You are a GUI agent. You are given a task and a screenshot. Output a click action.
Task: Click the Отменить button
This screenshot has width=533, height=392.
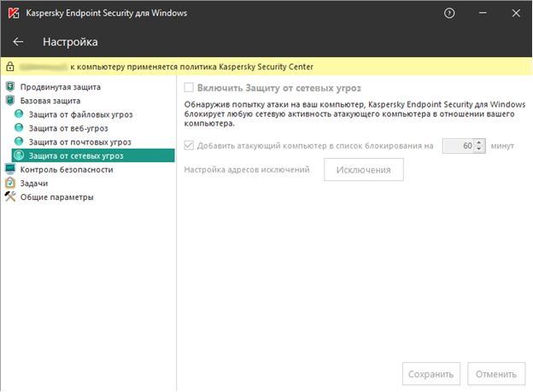click(x=496, y=373)
